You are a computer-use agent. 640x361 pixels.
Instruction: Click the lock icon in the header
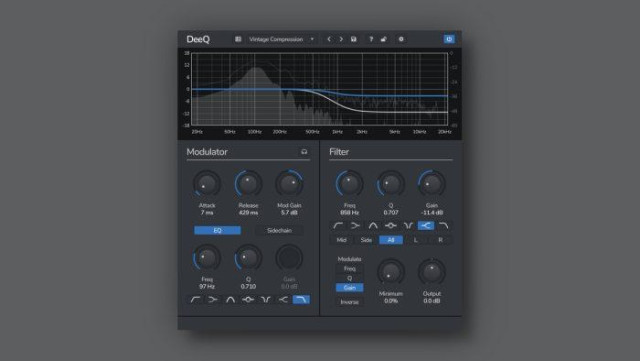pos(384,39)
